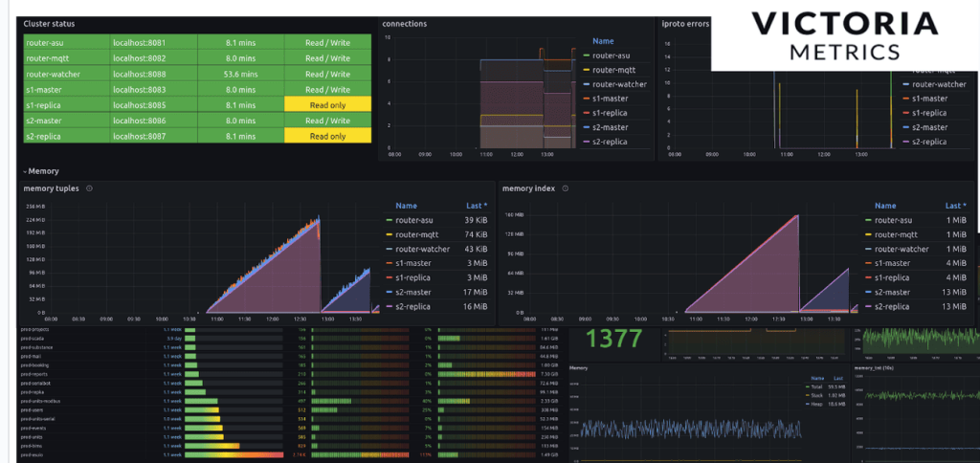Screen dimensions: 980x463
Task: Open the connections panel title menu
Action: tap(404, 23)
